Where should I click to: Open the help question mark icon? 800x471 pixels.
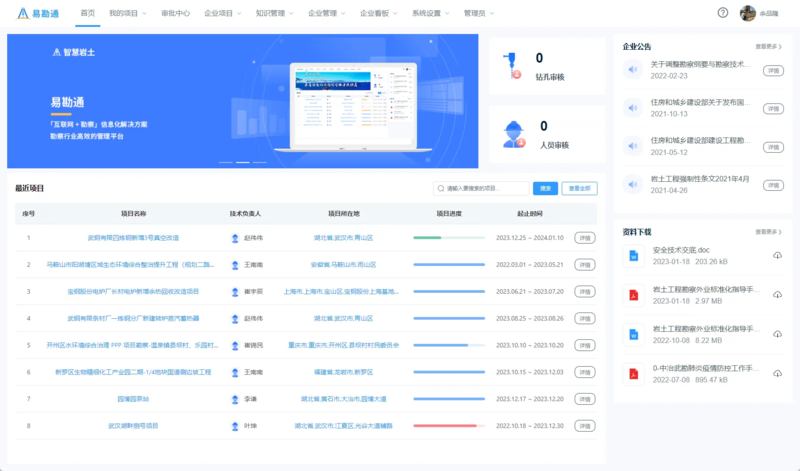tap(722, 13)
